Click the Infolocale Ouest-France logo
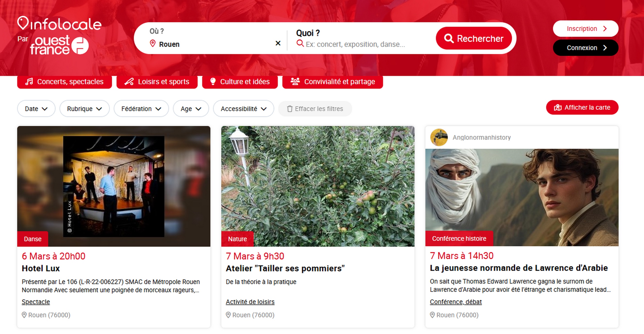The image size is (644, 334). coord(59,36)
